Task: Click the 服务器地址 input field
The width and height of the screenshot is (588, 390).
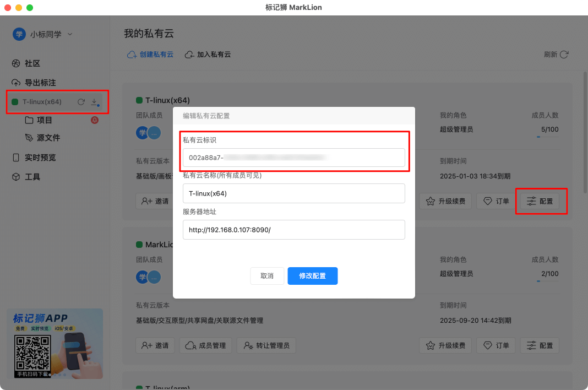Action: [293, 230]
